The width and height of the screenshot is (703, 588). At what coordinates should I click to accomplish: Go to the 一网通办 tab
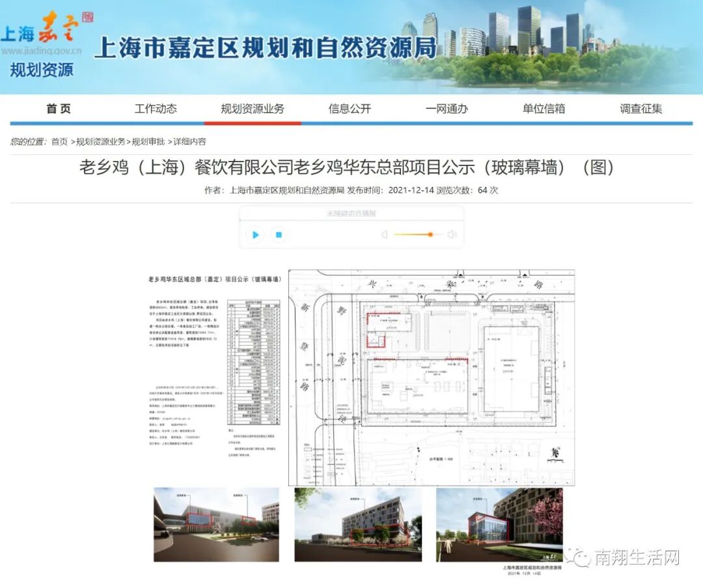tap(447, 109)
